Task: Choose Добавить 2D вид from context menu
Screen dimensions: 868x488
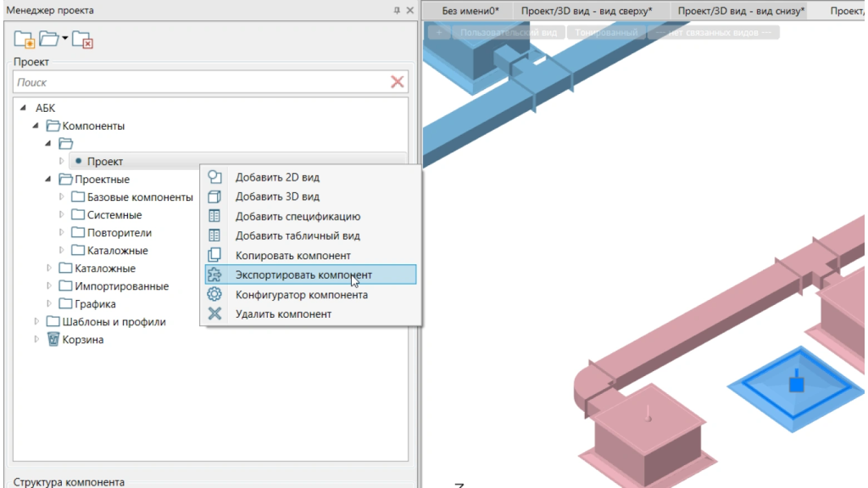Action: [277, 177]
